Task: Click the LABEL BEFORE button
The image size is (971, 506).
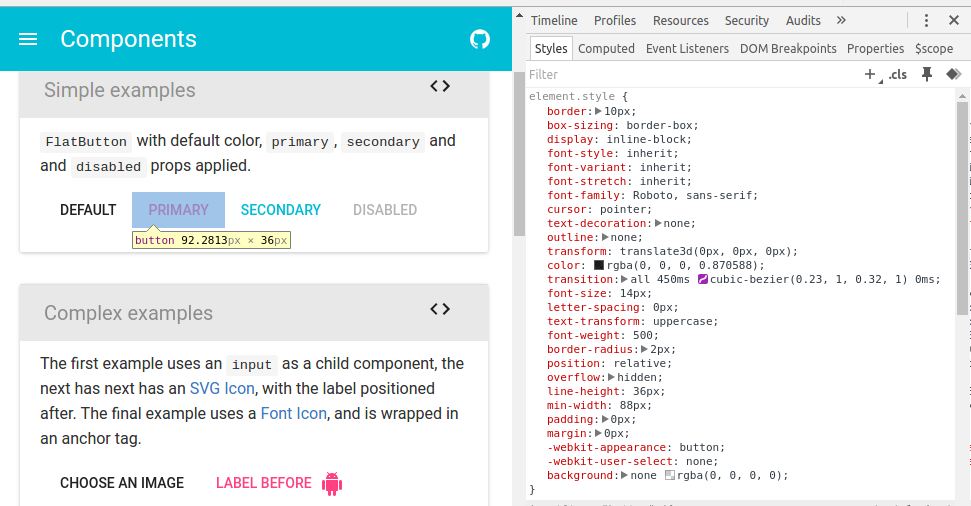Action: 279,483
